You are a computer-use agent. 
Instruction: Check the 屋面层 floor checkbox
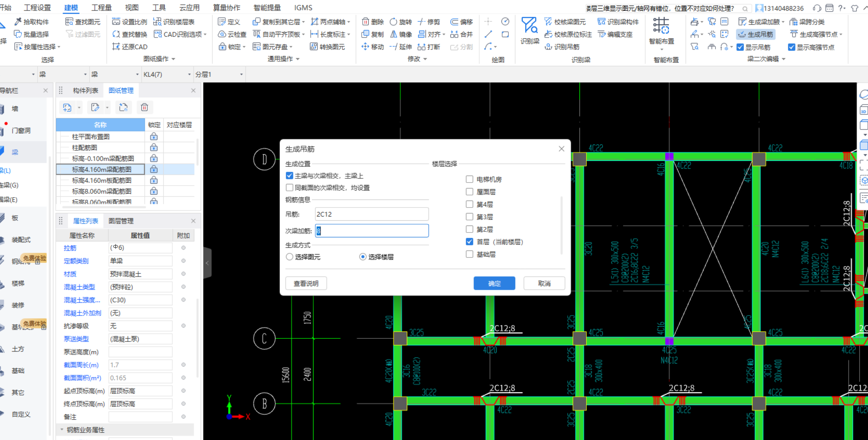(x=470, y=192)
